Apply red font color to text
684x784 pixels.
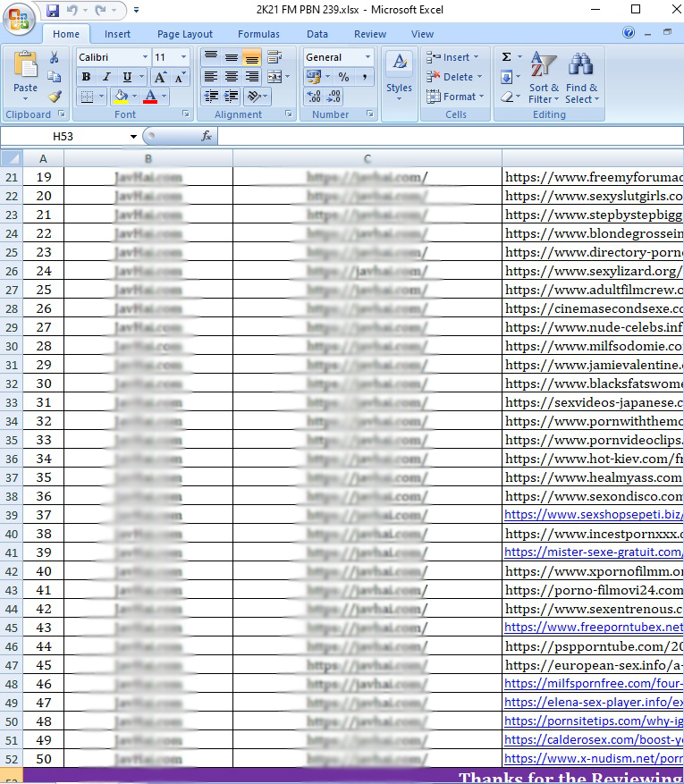click(150, 96)
